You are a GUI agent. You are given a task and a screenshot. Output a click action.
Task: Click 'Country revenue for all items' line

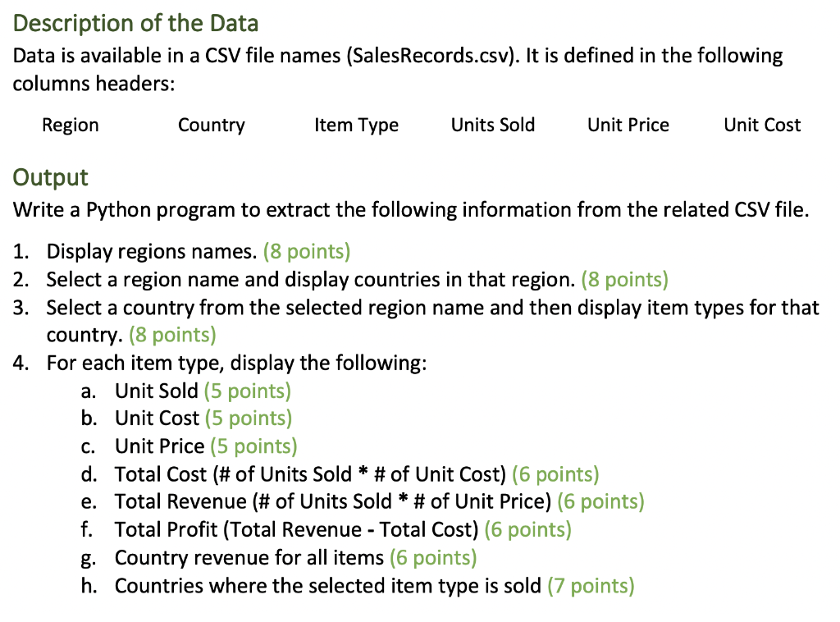click(295, 558)
